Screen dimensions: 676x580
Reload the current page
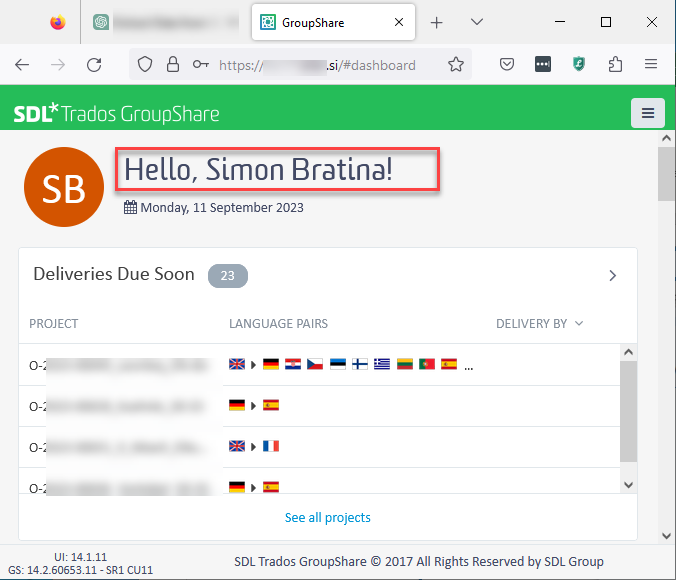(94, 65)
